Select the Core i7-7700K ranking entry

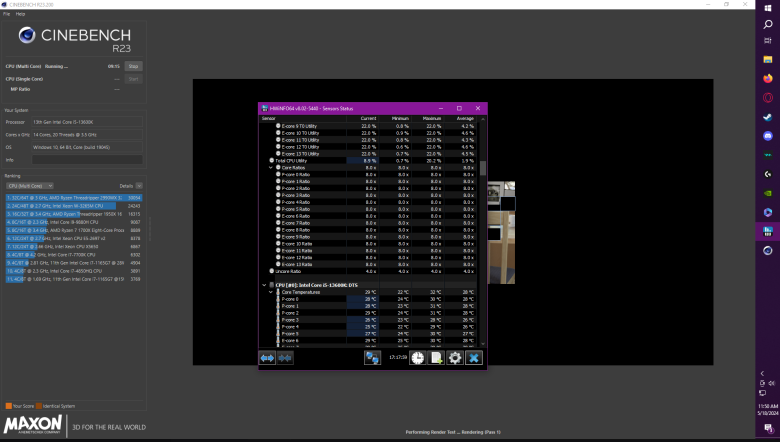(x=74, y=255)
